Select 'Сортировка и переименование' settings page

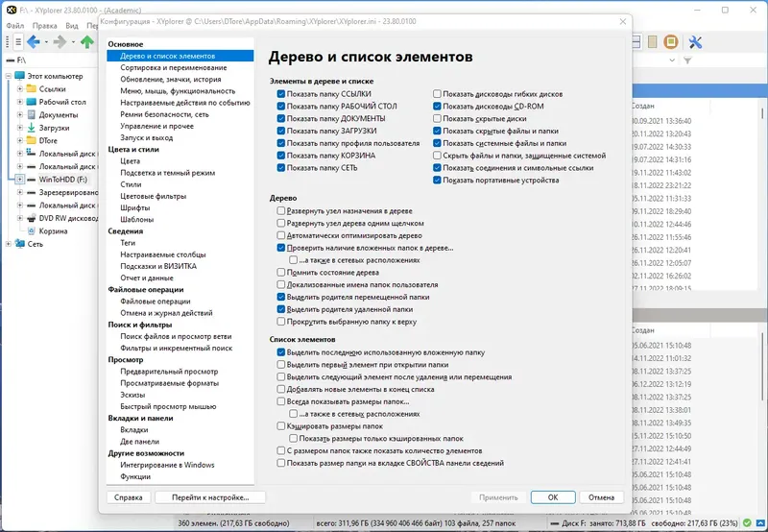(174, 67)
